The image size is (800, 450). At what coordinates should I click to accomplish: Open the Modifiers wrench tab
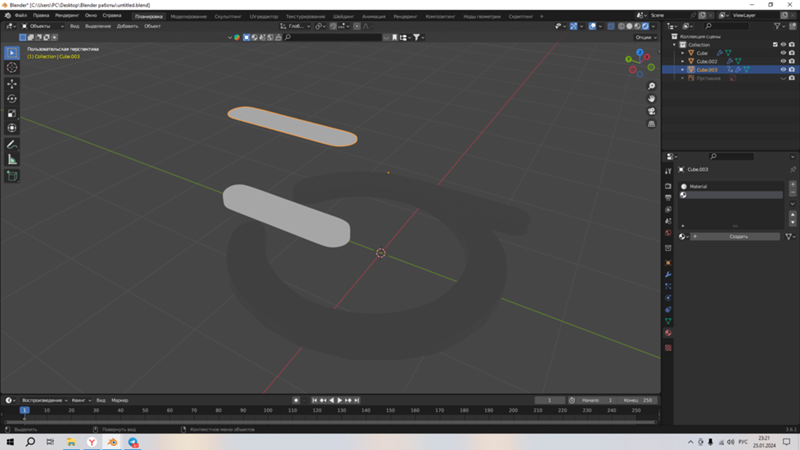(x=668, y=274)
